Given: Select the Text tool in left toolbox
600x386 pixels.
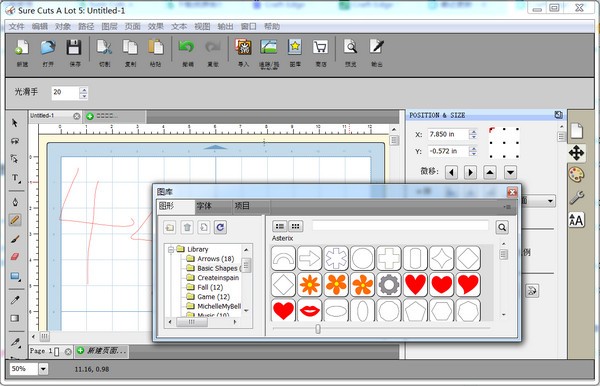Looking at the screenshot, I should click(15, 178).
